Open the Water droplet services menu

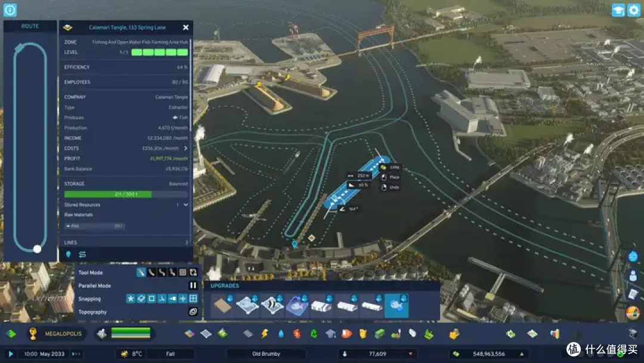click(x=281, y=334)
